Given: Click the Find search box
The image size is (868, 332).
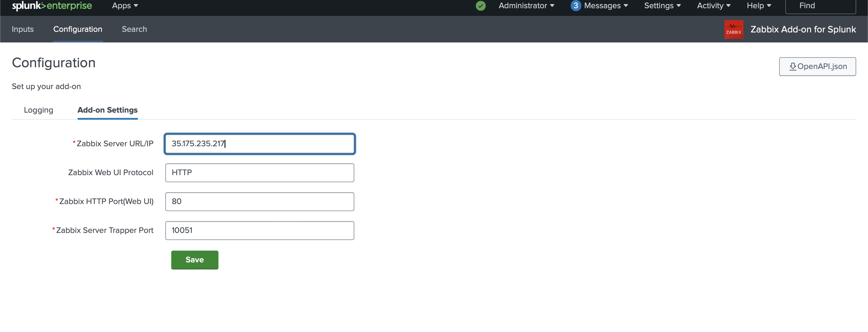Looking at the screenshot, I should point(820,6).
